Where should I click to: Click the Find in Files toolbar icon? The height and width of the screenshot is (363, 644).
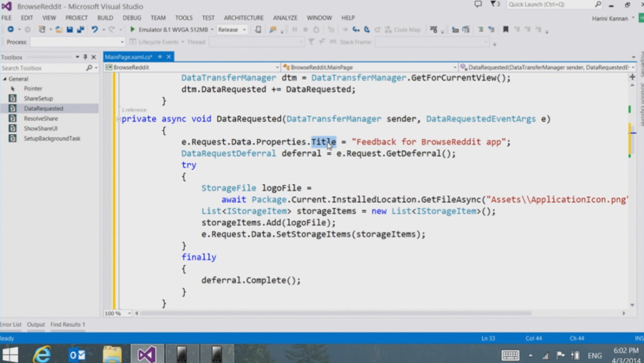coord(273,30)
